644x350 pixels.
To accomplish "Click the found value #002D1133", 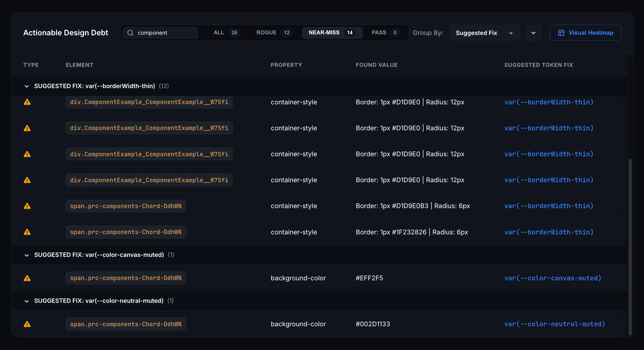I will click(x=373, y=324).
